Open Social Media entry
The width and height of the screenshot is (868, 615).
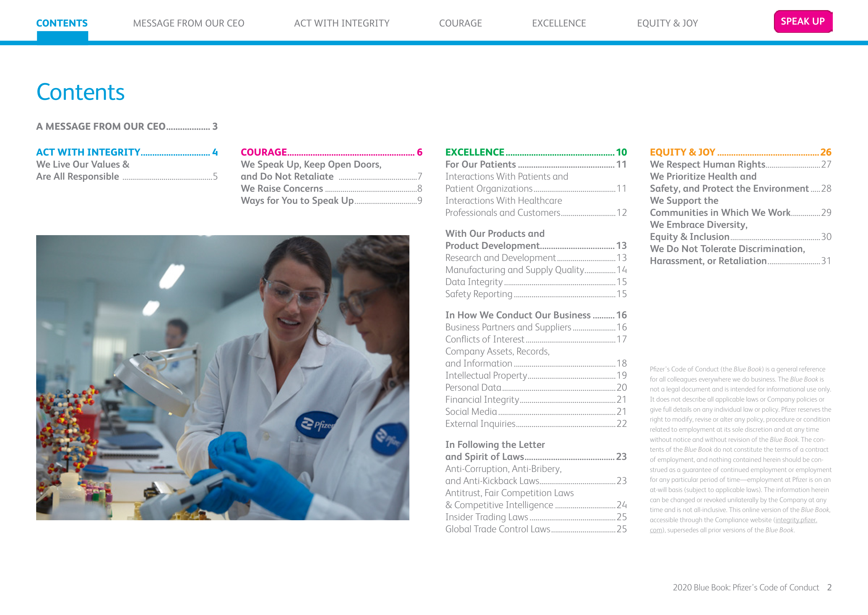[x=536, y=412]
